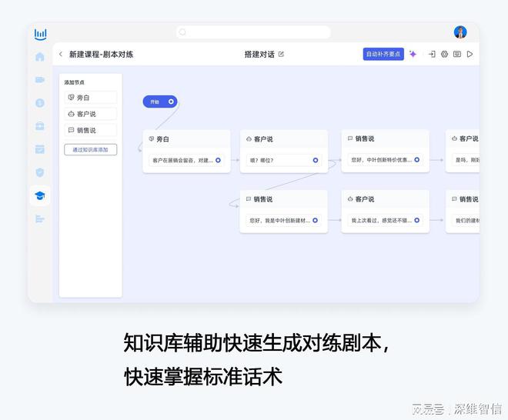Click the preview panel icon
508x420 pixels.
[x=457, y=54]
